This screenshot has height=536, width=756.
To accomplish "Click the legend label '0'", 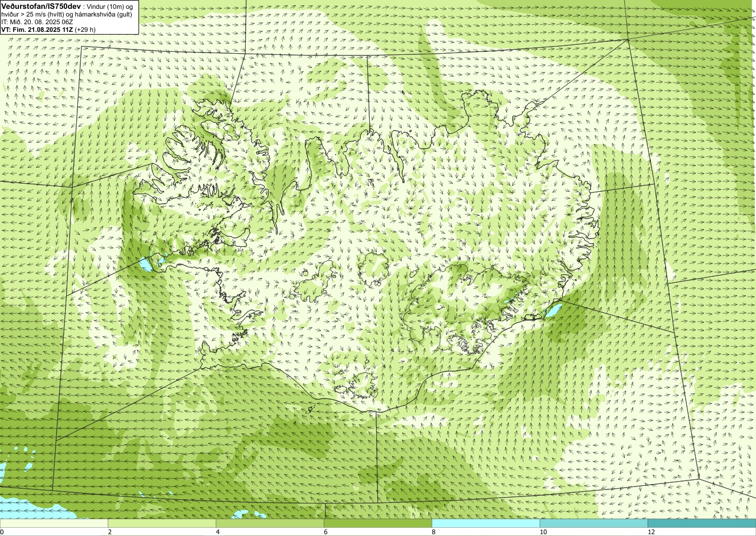I will 2,532.
